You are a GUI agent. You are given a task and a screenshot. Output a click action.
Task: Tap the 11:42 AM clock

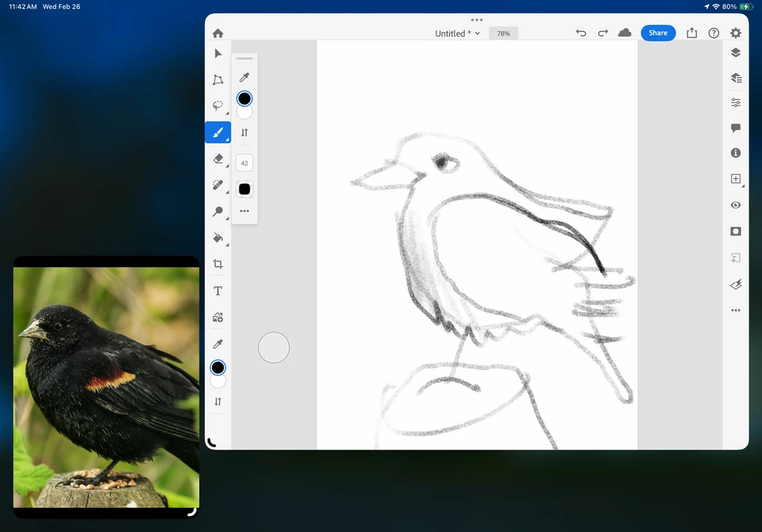[23, 6]
